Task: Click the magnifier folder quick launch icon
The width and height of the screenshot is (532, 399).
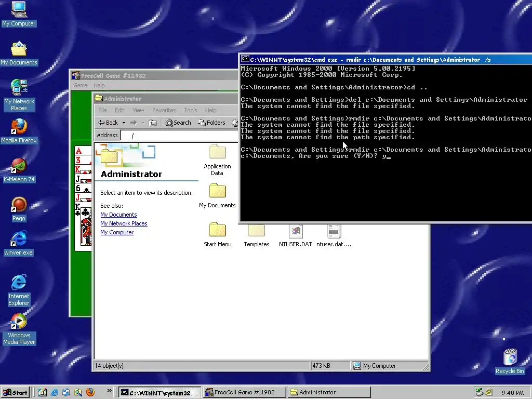Action: (x=78, y=393)
